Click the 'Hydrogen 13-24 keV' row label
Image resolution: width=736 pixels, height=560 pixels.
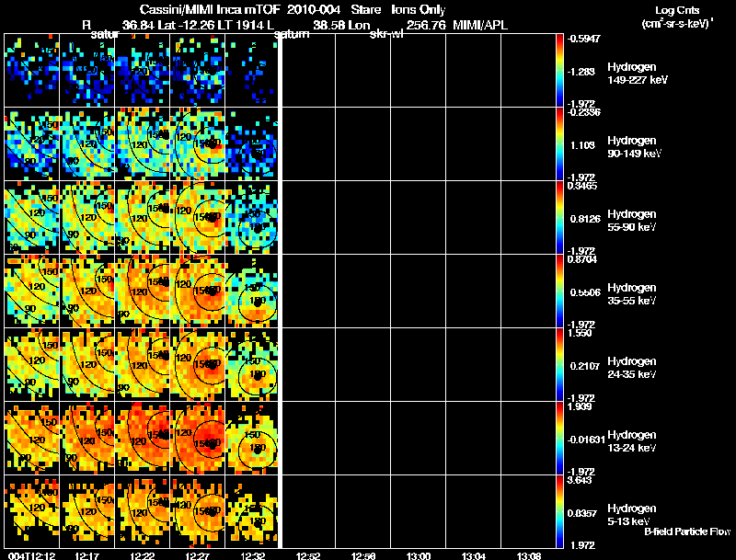pos(632,441)
